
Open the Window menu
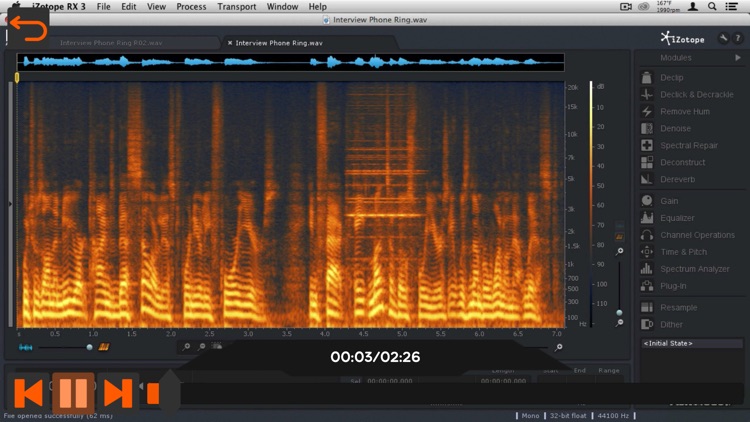(x=282, y=6)
